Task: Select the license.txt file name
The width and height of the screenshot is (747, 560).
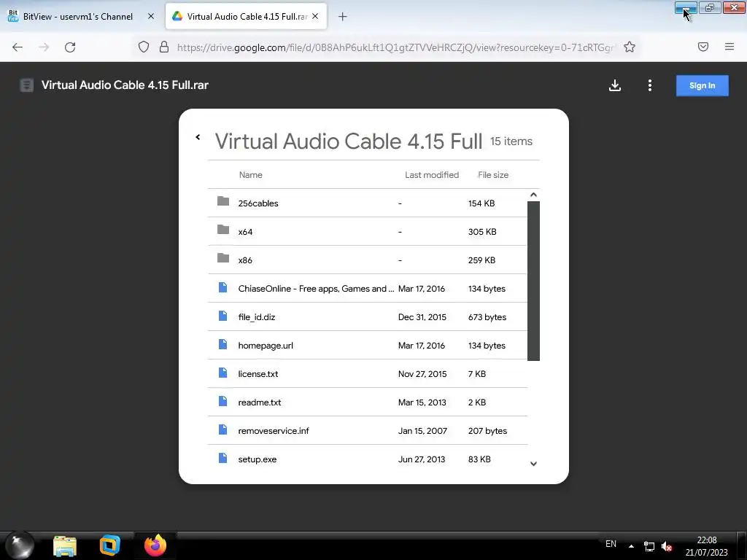Action: (258, 374)
